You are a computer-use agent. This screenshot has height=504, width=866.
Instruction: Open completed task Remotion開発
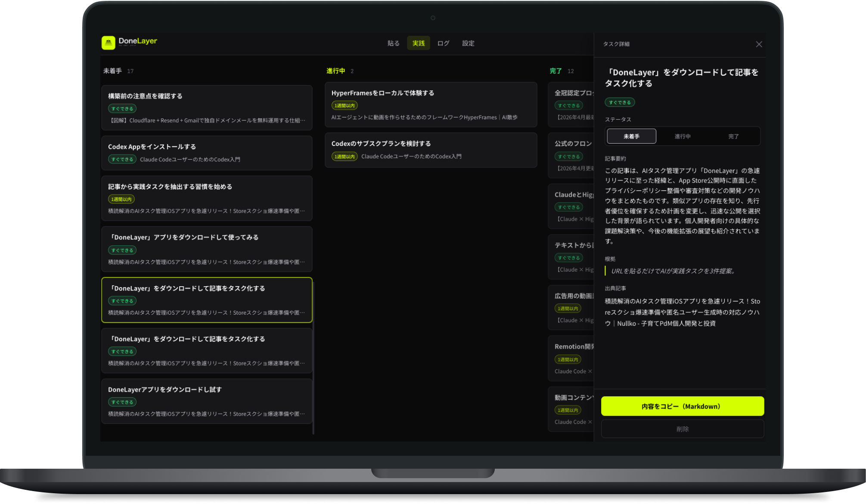coord(571,359)
